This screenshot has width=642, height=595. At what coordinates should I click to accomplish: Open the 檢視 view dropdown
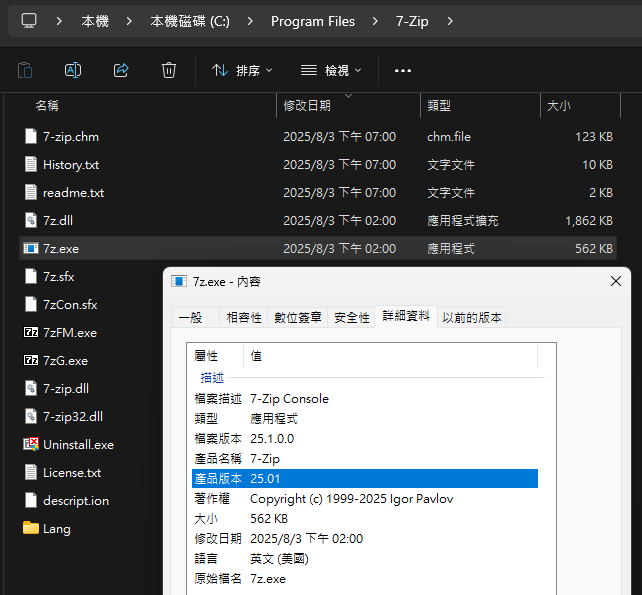pos(331,70)
